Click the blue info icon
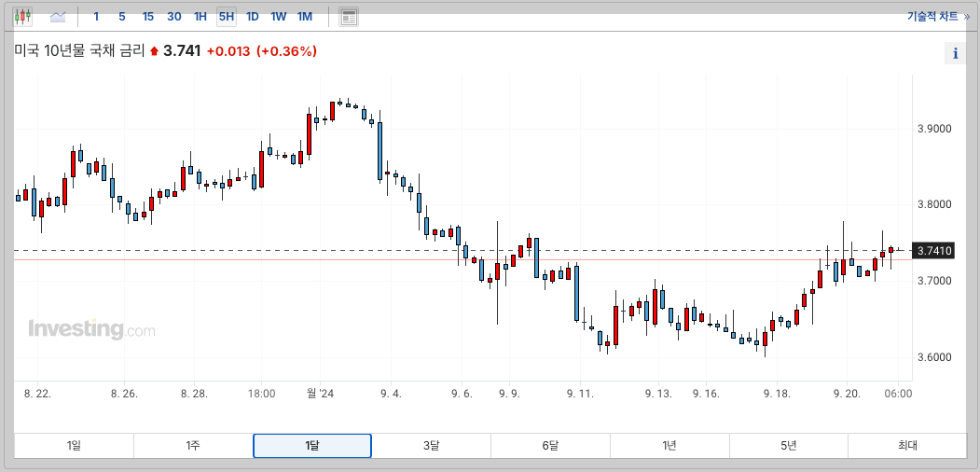Viewport: 980px width, 472px height. 955,54
